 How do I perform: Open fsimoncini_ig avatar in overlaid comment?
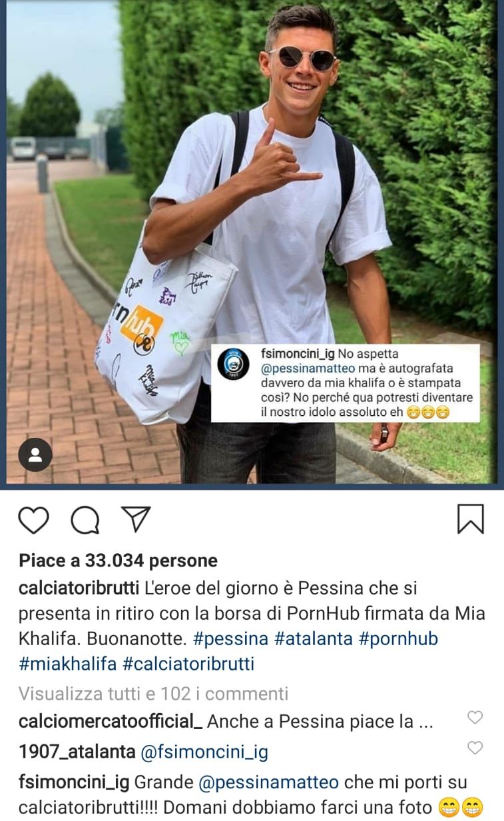click(x=232, y=365)
